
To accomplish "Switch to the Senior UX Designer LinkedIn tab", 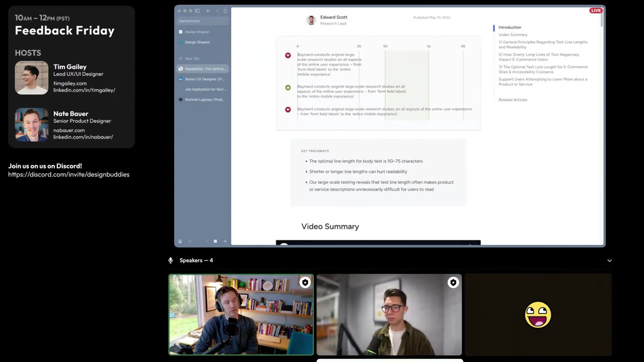I will 203,79.
